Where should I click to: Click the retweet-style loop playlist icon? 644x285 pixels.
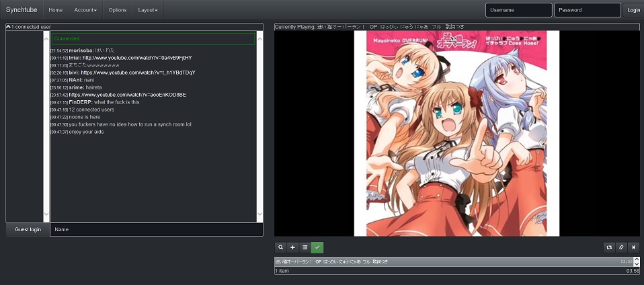click(609, 247)
